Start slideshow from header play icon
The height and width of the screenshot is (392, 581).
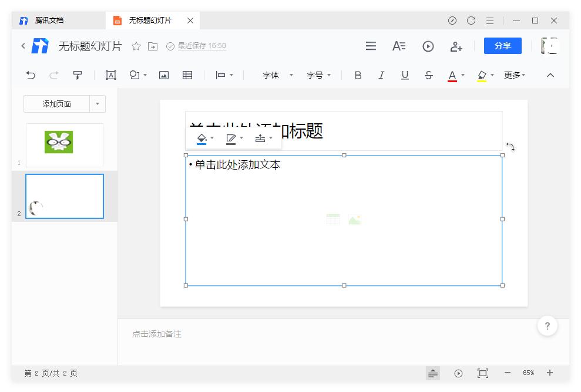428,46
